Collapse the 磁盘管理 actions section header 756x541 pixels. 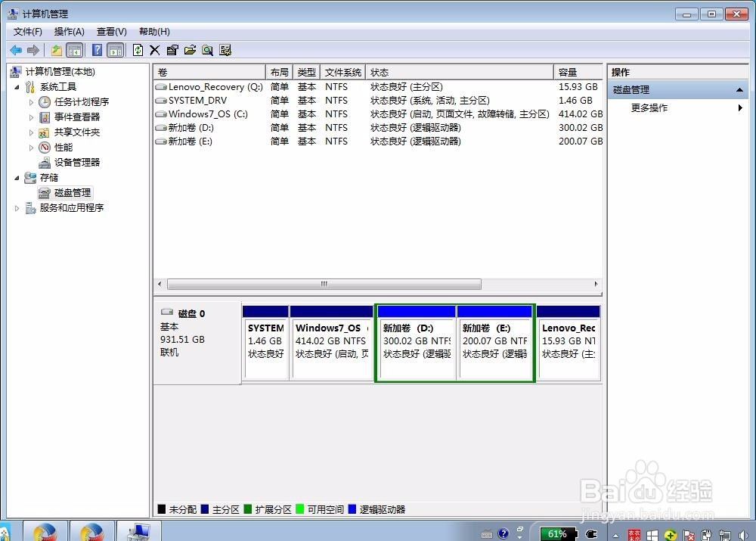tap(678, 90)
